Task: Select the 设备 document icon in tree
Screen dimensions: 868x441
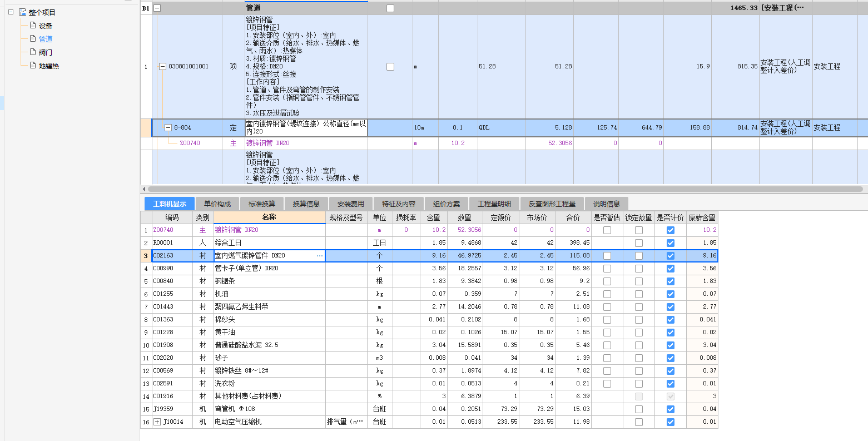Action: click(x=33, y=26)
